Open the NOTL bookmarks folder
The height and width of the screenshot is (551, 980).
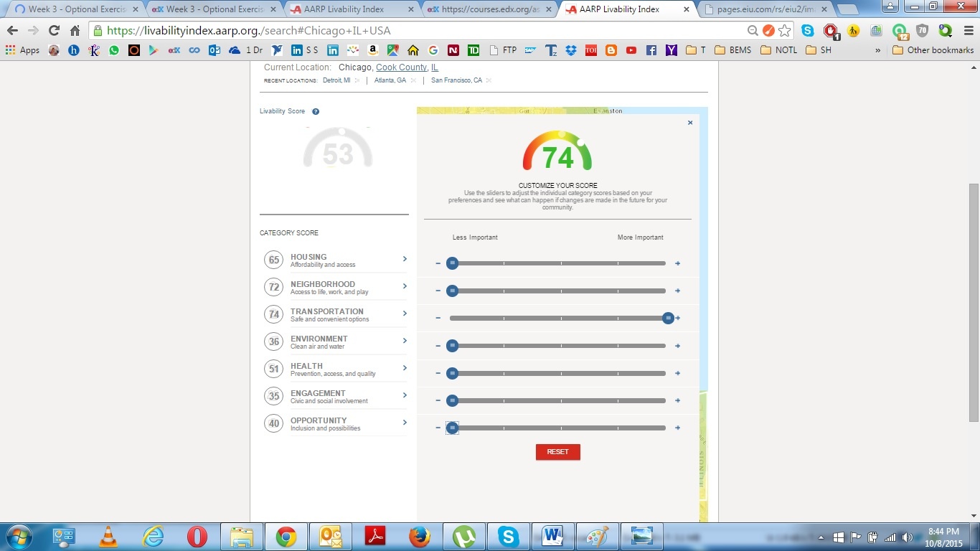click(x=778, y=50)
